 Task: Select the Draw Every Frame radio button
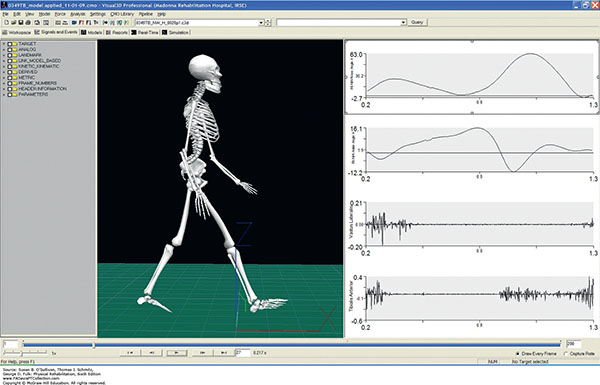point(518,354)
